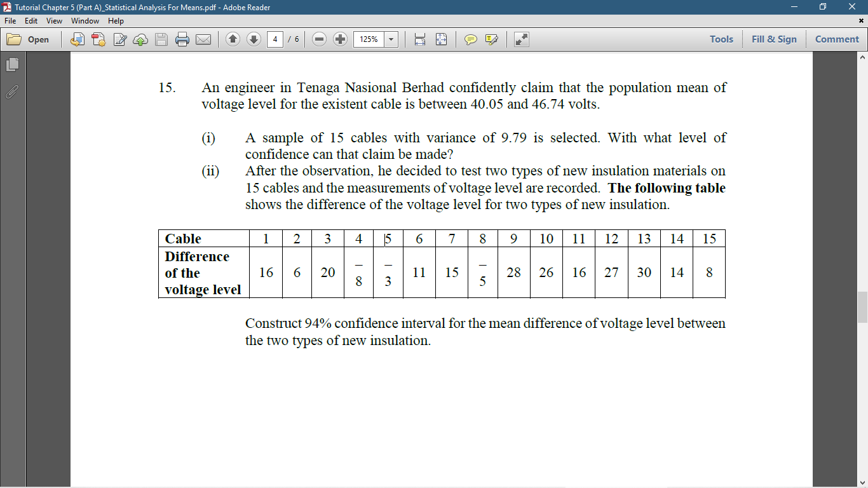Click the fit width scrolling mode icon
This screenshot has height=488, width=868.
[420, 39]
